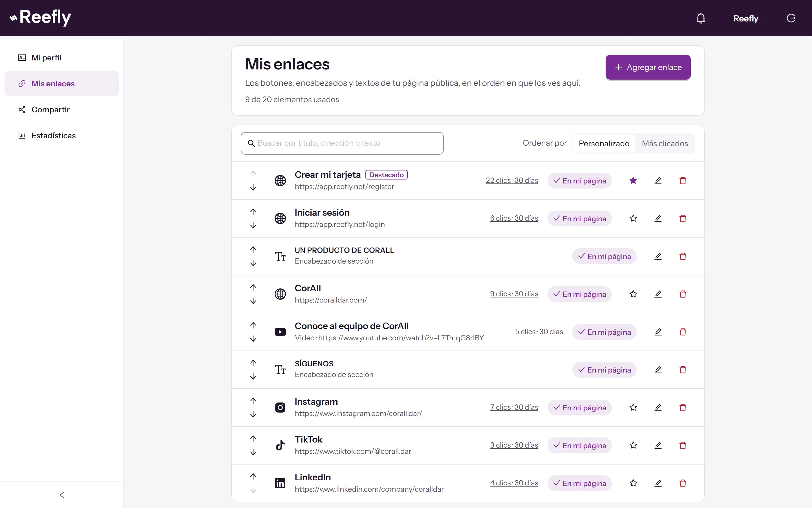Image resolution: width=812 pixels, height=508 pixels.
Task: Select Personalizado sort order
Action: tap(604, 143)
